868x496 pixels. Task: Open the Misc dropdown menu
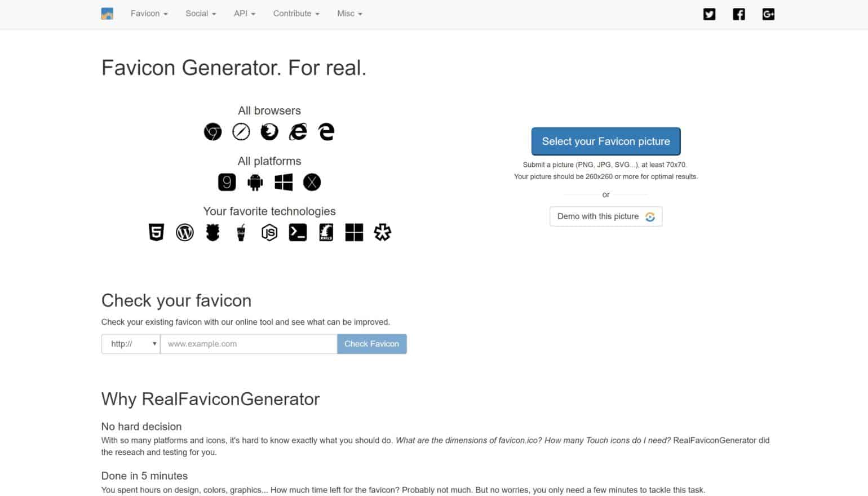click(350, 14)
